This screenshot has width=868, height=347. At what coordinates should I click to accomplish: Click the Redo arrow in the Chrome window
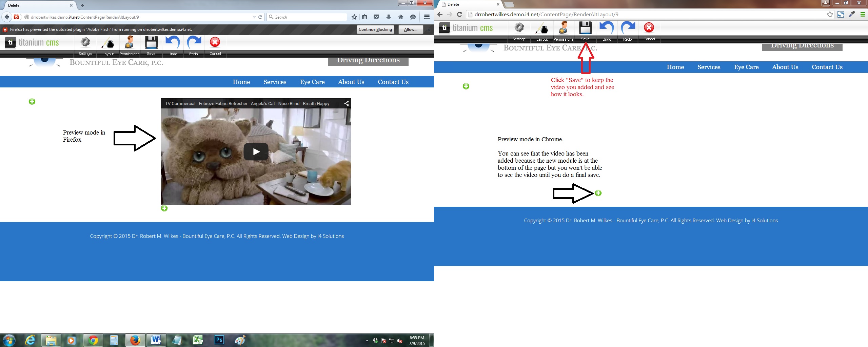[628, 28]
